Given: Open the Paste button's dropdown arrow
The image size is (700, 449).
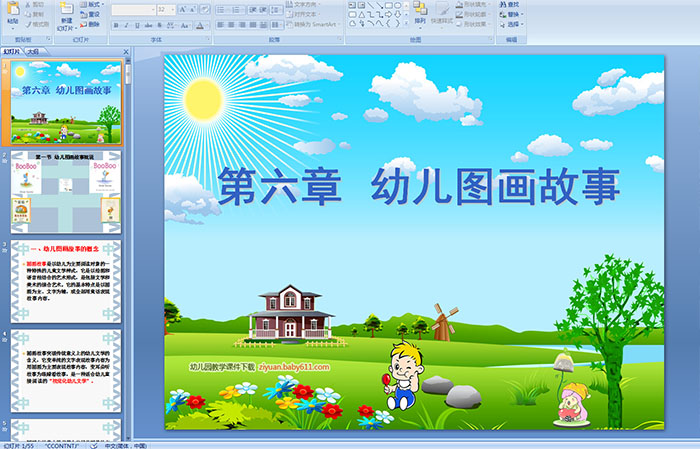Looking at the screenshot, I should [13, 28].
